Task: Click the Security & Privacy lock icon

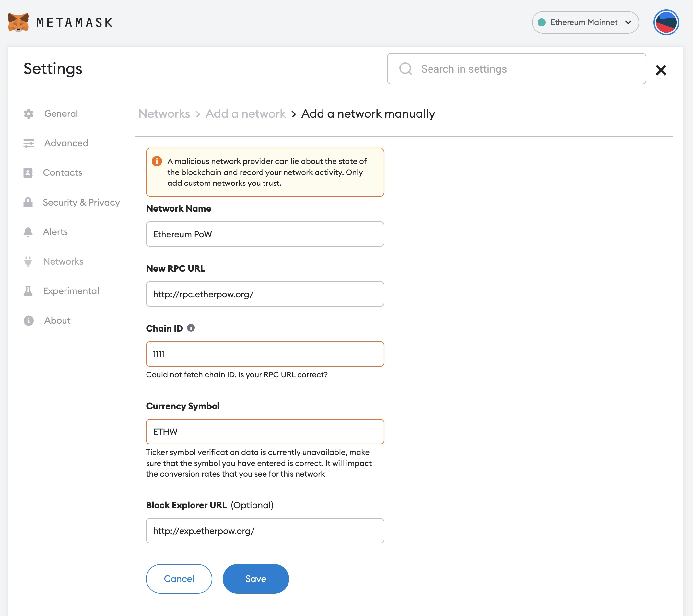Action: click(x=29, y=202)
